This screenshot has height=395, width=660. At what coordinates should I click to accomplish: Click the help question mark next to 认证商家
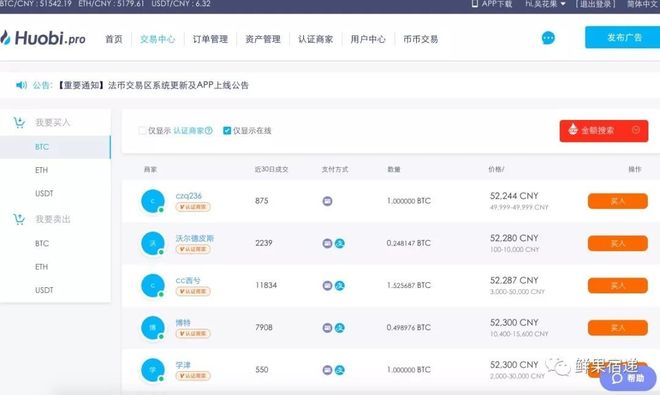click(x=209, y=131)
